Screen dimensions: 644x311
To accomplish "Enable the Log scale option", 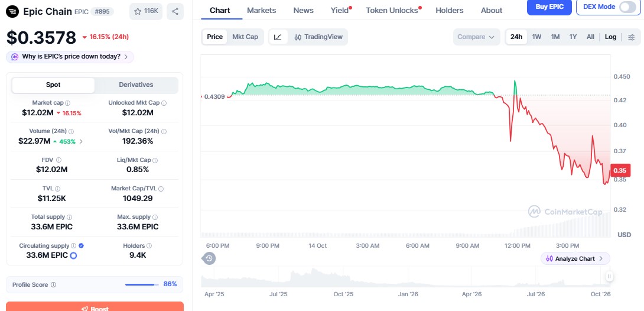I will pos(610,37).
